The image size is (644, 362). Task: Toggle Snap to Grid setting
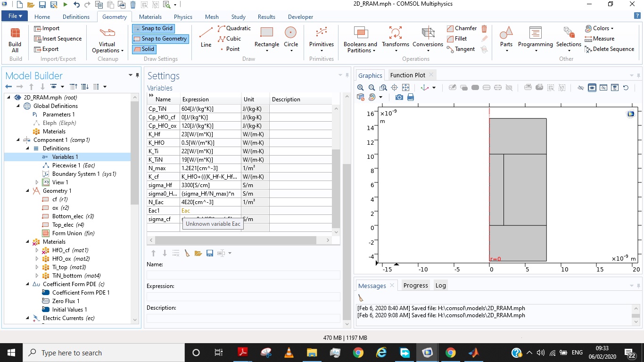click(153, 28)
